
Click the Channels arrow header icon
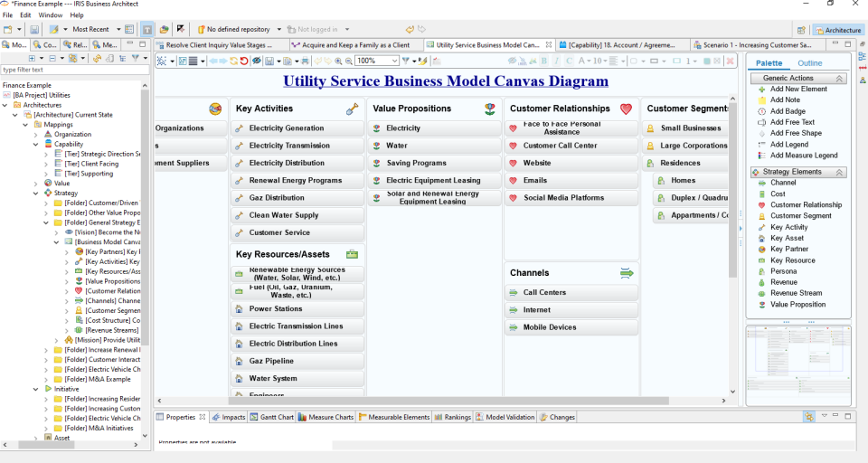pyautogui.click(x=626, y=273)
